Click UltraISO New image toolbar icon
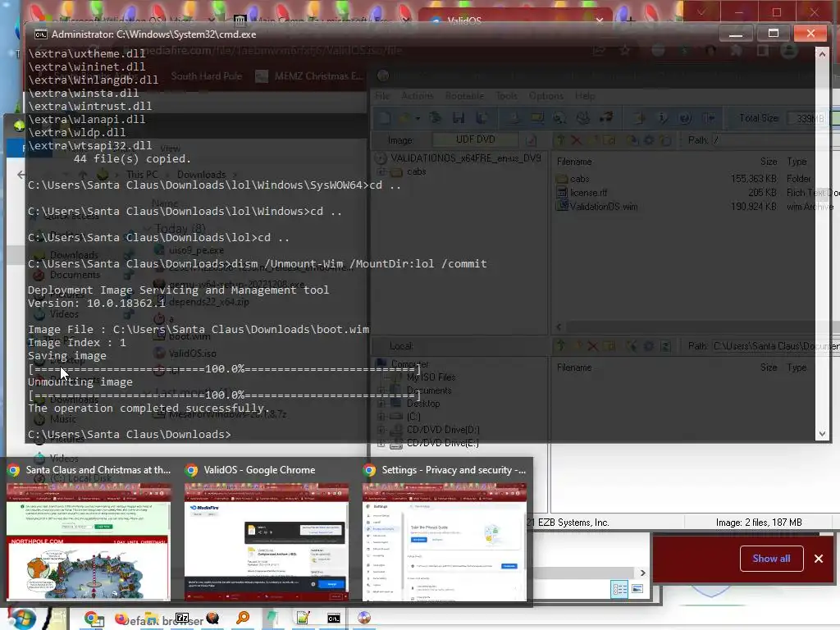The image size is (840, 630). pos(383,118)
